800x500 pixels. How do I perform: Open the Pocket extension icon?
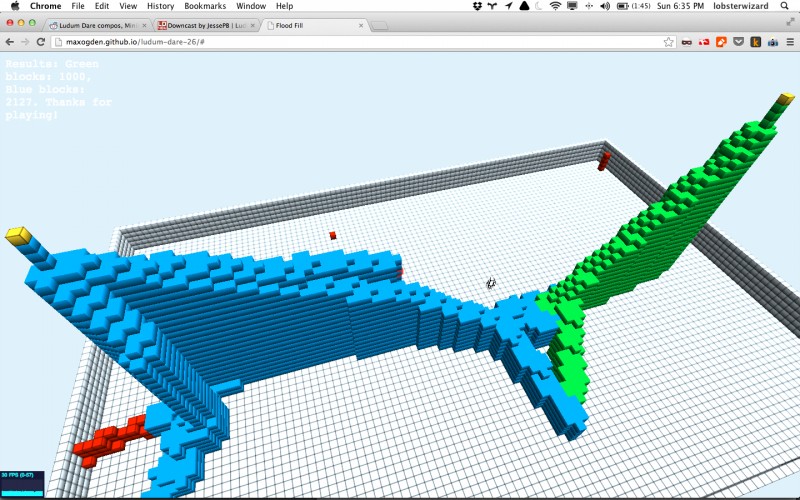[738, 42]
